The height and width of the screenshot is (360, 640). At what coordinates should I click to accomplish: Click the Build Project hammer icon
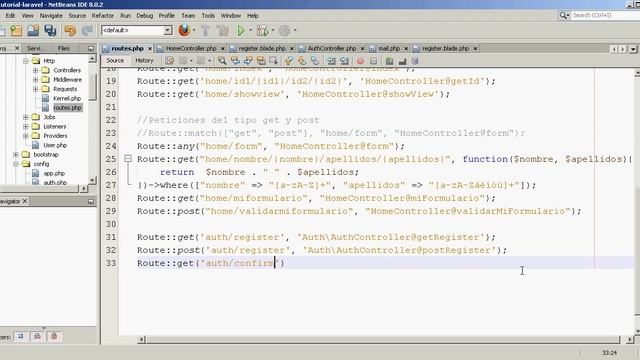pyautogui.click(x=205, y=31)
